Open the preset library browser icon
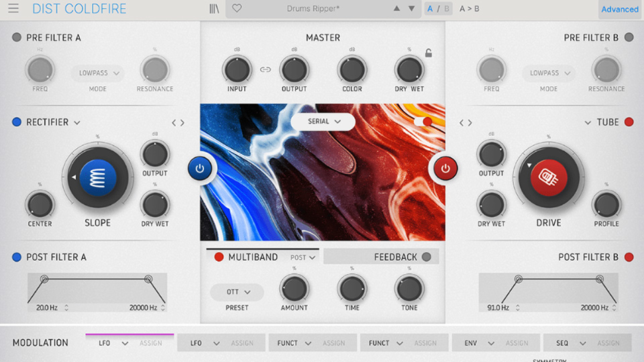 (214, 9)
